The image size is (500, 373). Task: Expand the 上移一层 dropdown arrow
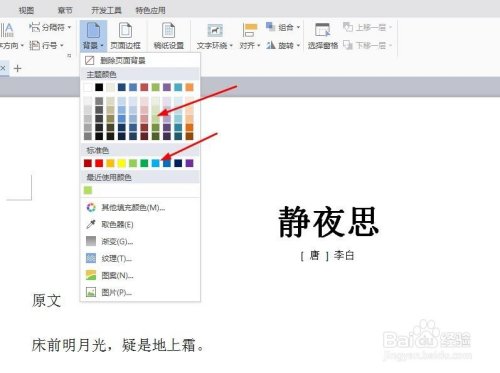click(x=390, y=27)
